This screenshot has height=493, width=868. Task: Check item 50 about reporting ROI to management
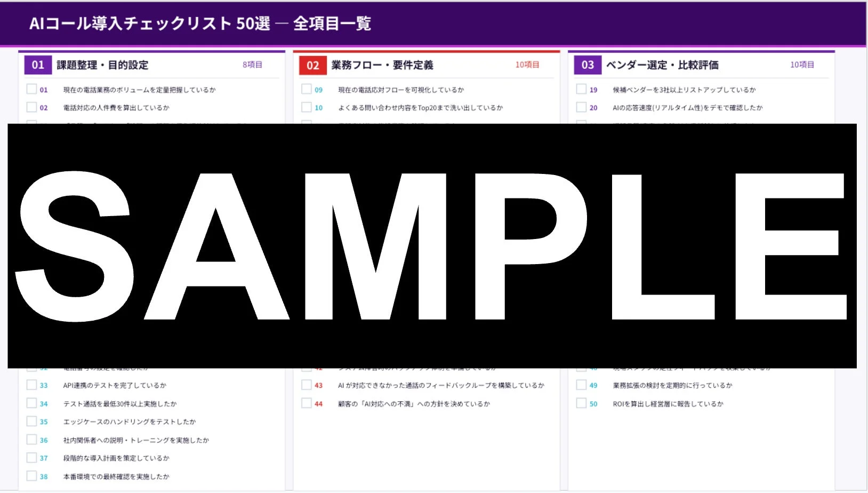click(x=581, y=403)
